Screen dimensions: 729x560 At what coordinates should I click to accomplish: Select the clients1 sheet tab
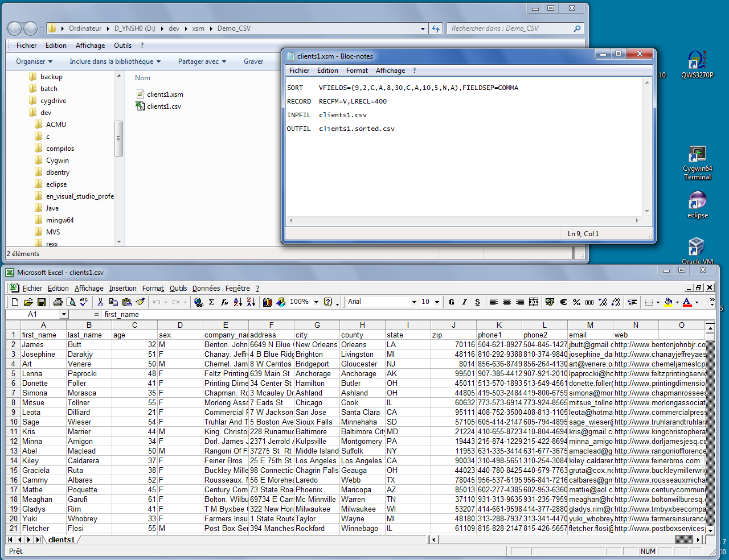tap(62, 540)
